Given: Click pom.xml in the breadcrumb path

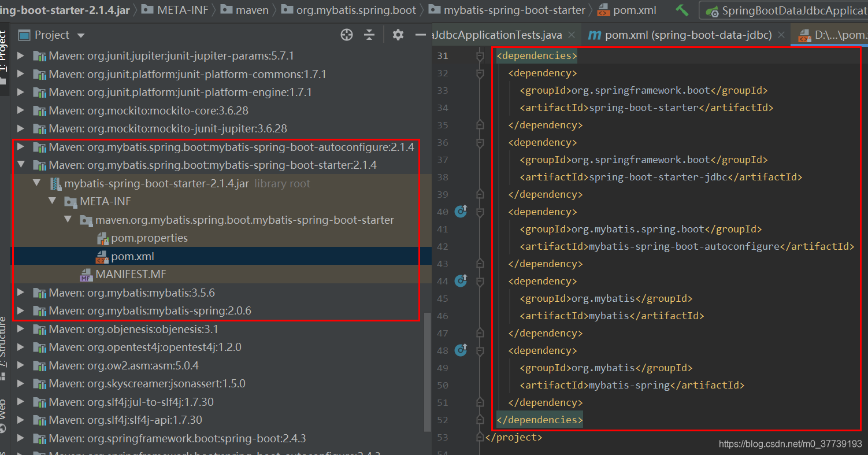Looking at the screenshot, I should pyautogui.click(x=627, y=10).
